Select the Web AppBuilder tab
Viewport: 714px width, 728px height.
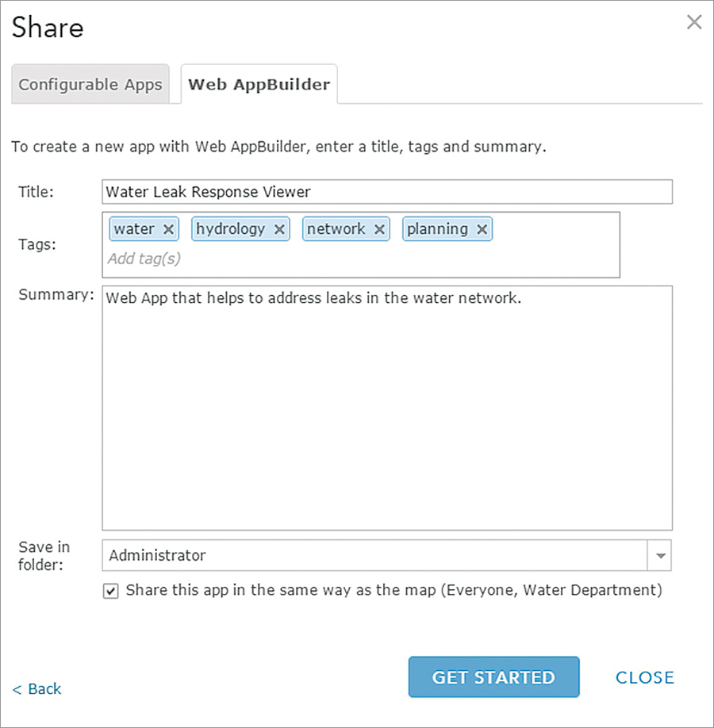coord(259,85)
